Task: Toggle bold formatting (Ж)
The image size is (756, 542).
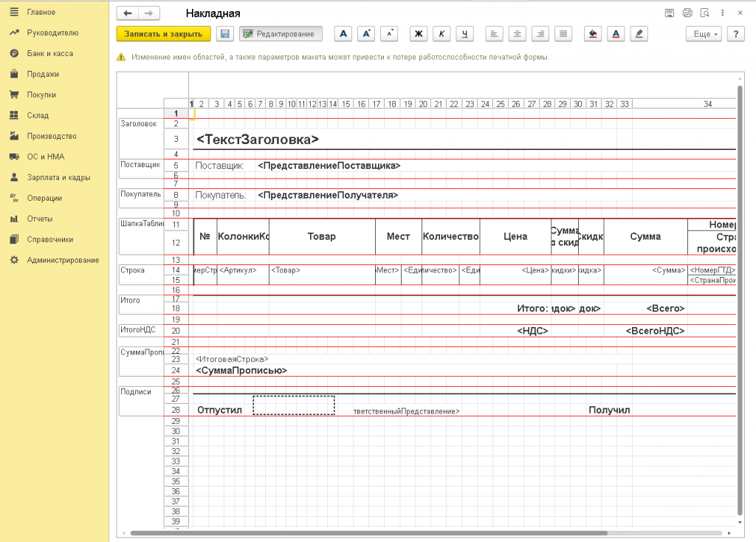Action: pos(419,34)
